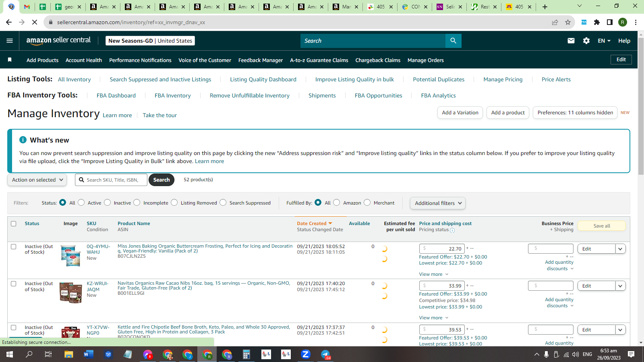
Task: Open the Chrome side panel
Action: 610,22
